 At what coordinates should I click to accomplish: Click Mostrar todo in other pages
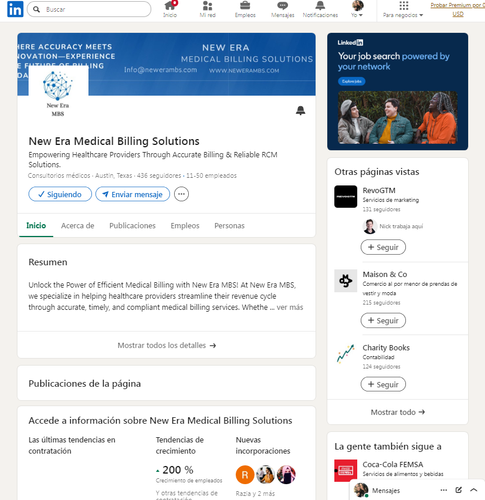point(398,412)
